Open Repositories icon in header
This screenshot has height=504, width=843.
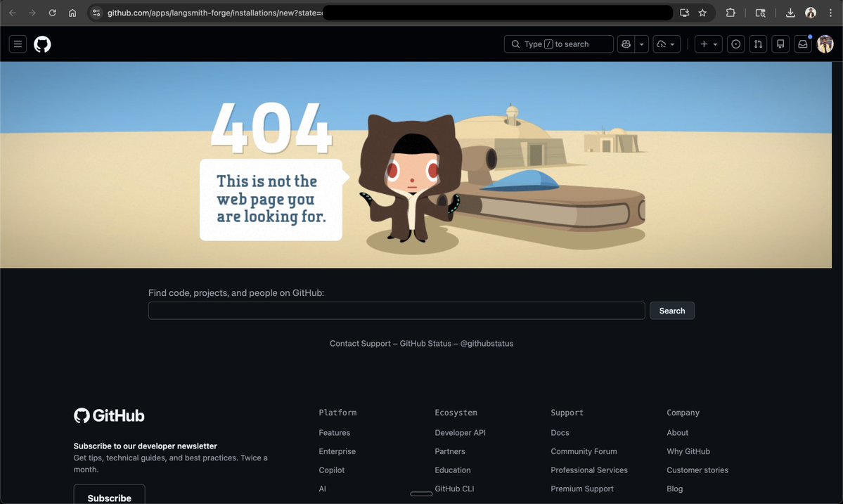click(x=780, y=44)
